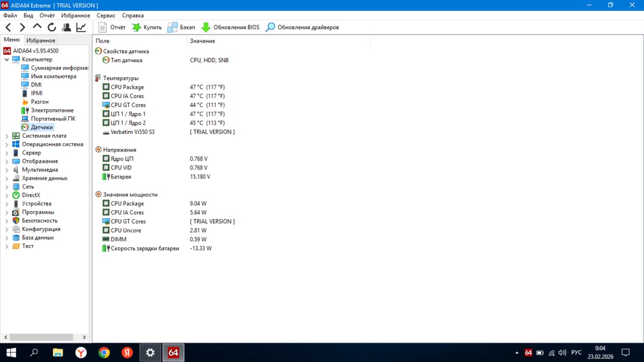Switch to the Избранное tab
This screenshot has width=644, height=362.
(x=40, y=40)
